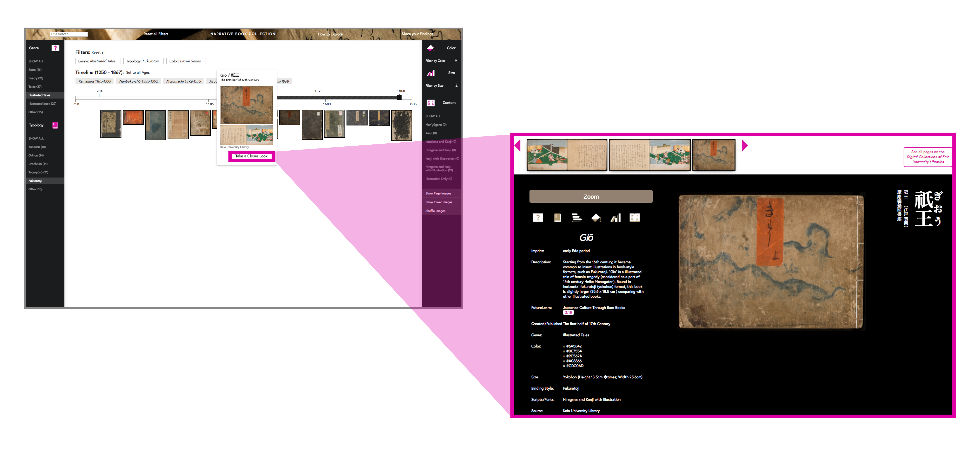980x449 pixels.
Task: Click the book typology icon in the detail panel
Action: point(557,218)
